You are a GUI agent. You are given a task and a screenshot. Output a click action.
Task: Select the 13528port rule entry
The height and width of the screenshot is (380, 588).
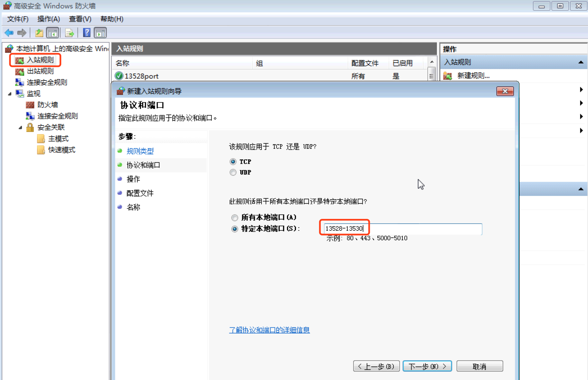141,76
